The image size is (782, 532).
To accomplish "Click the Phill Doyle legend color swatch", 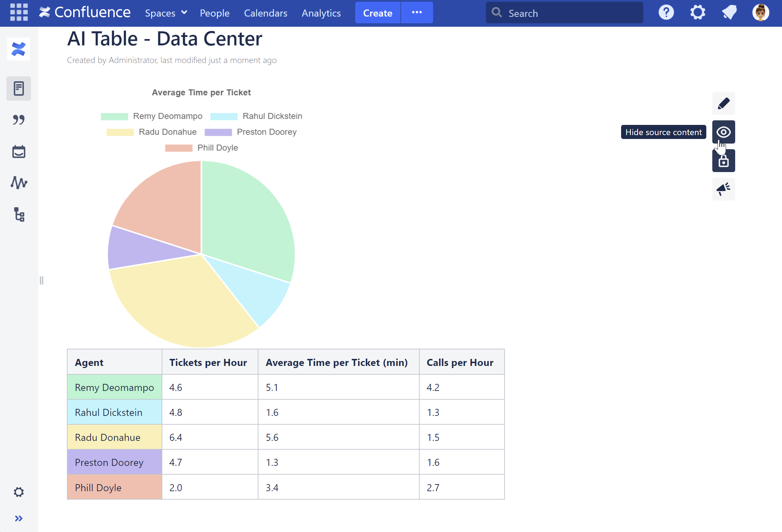I will [179, 148].
